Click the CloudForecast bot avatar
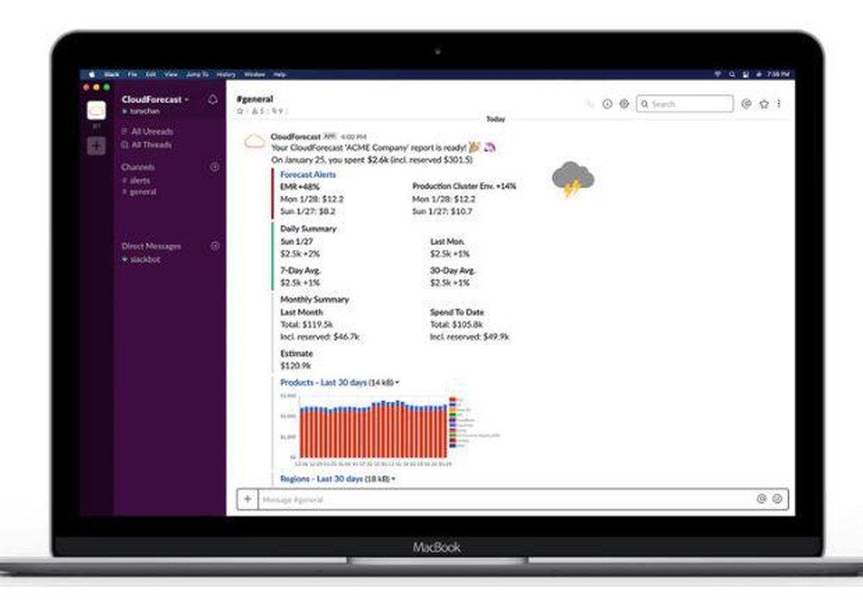The width and height of the screenshot is (863, 616). tap(255, 142)
